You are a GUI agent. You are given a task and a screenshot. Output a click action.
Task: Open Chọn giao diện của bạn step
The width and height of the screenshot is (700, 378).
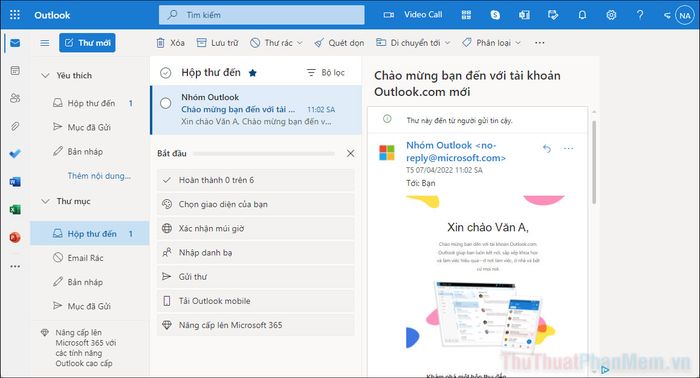point(255,204)
